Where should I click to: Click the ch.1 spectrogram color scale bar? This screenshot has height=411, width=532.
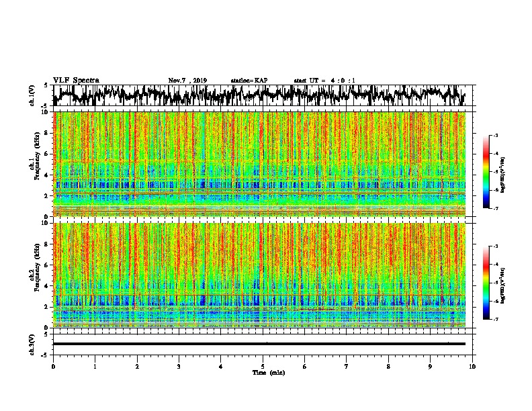[486, 172]
